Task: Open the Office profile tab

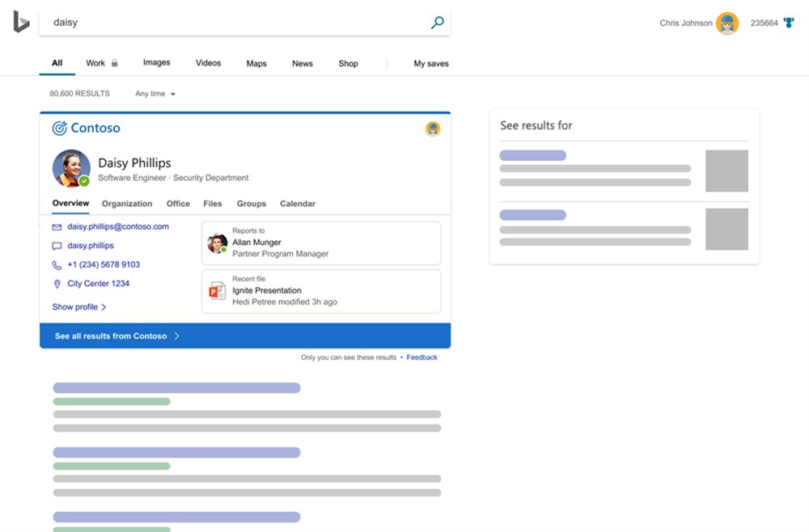Action: pos(178,204)
